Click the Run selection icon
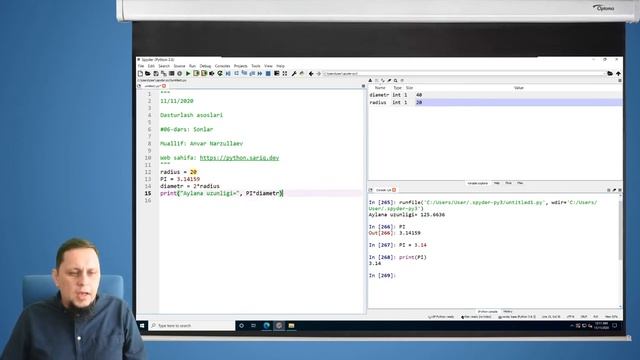The image size is (640, 360). tap(212, 73)
